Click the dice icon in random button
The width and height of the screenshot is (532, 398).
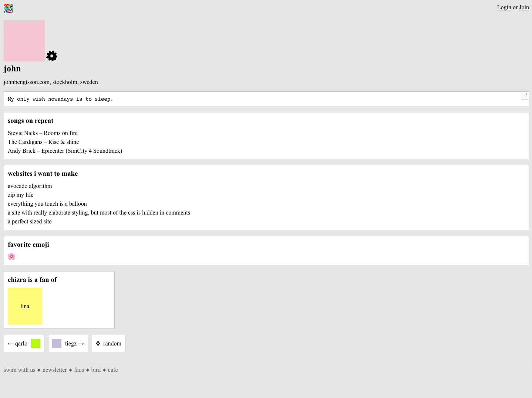[x=98, y=344]
